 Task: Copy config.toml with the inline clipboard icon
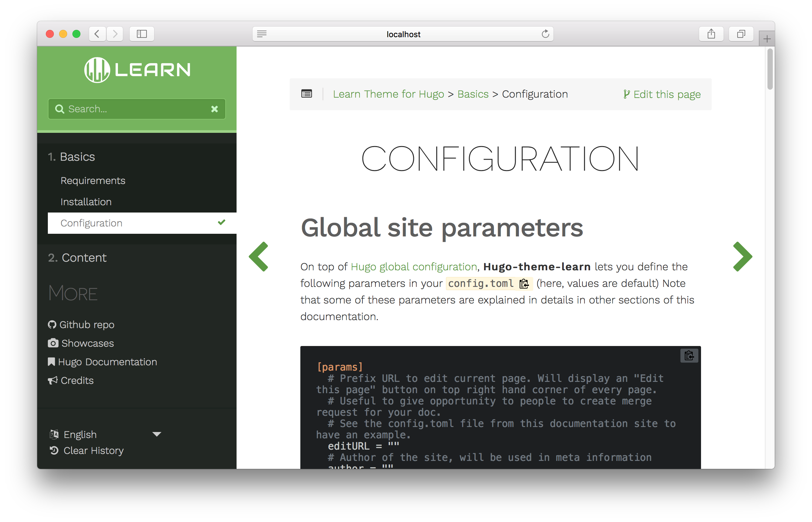(524, 283)
